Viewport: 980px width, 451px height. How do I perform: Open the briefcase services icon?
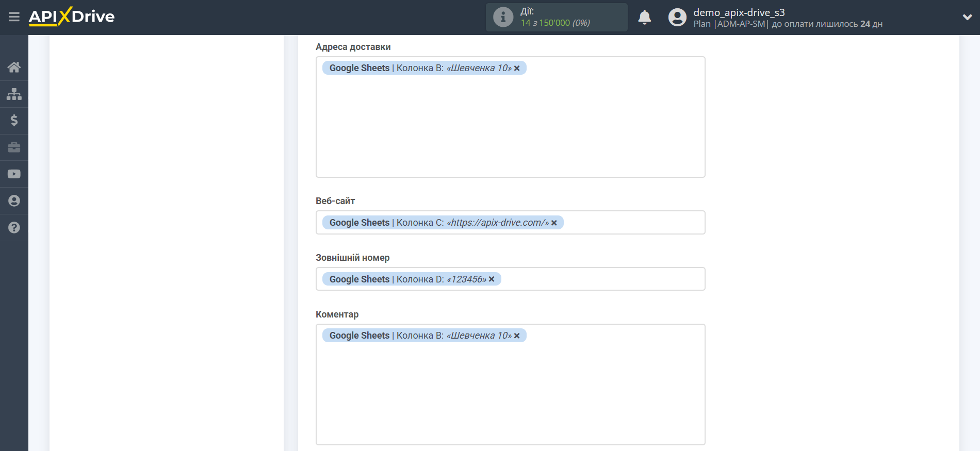(x=14, y=147)
